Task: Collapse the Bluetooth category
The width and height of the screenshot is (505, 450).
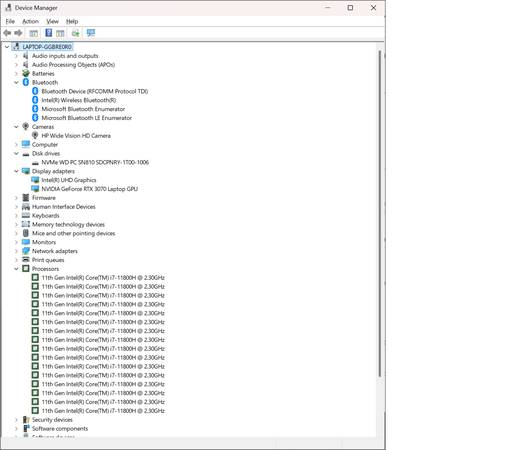Action: 16,82
